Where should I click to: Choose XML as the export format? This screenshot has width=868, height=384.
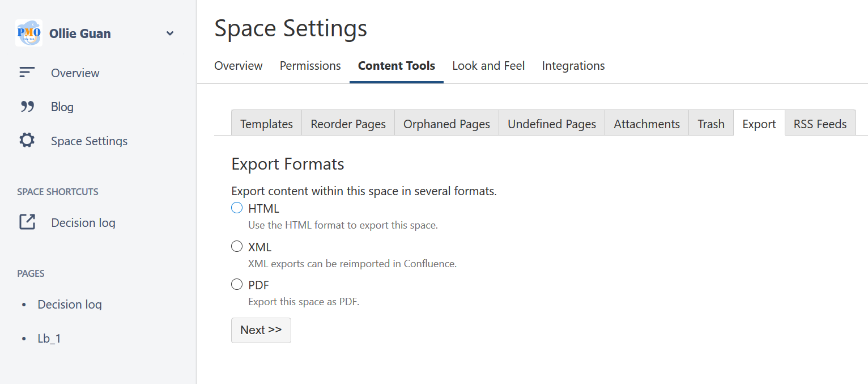(x=236, y=246)
